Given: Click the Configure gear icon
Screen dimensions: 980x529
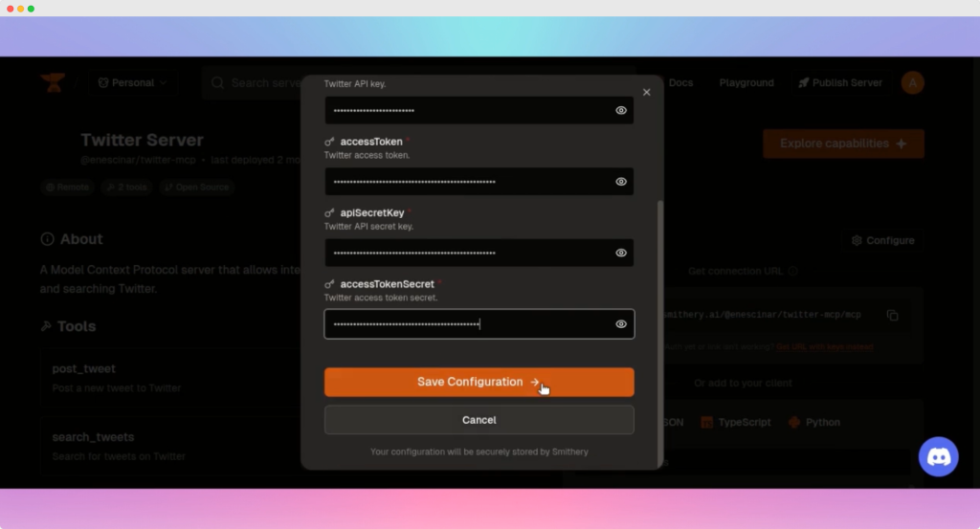Looking at the screenshot, I should tap(857, 241).
